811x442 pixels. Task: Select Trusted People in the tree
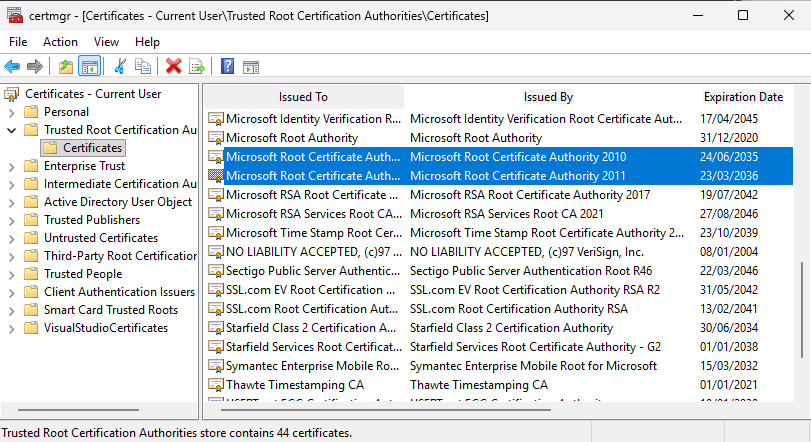[83, 274]
